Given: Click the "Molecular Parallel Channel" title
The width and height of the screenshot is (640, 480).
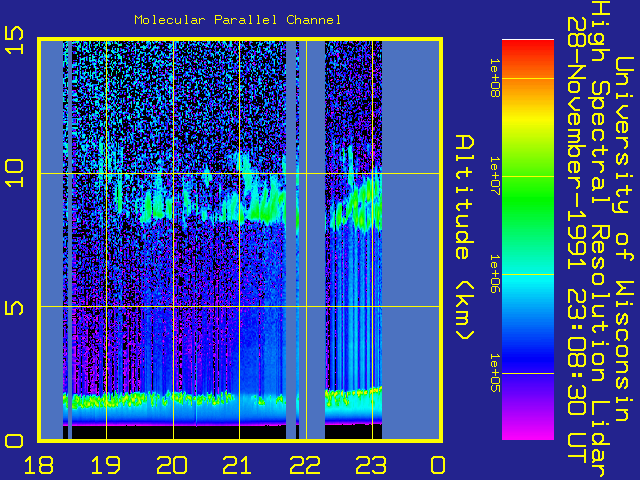Looking at the screenshot, I should 238,20.
